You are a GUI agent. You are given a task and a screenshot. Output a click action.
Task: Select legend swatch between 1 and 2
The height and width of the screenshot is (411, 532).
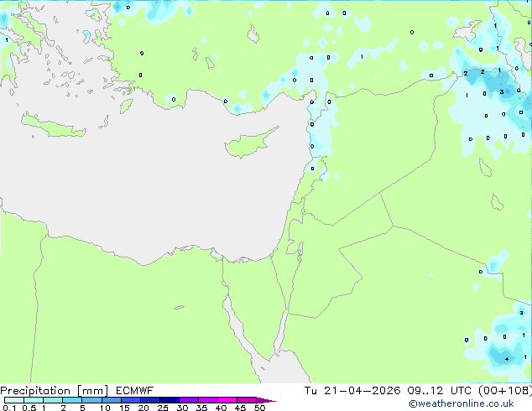click(53, 400)
